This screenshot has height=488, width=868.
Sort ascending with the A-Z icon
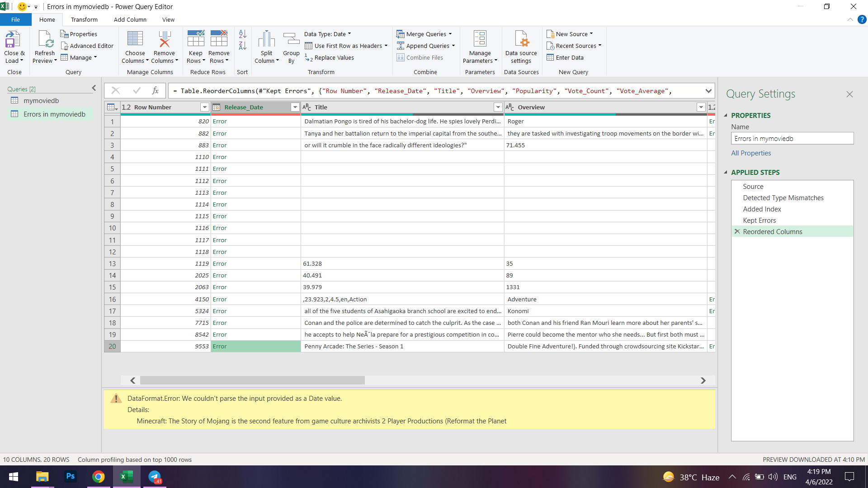242,34
